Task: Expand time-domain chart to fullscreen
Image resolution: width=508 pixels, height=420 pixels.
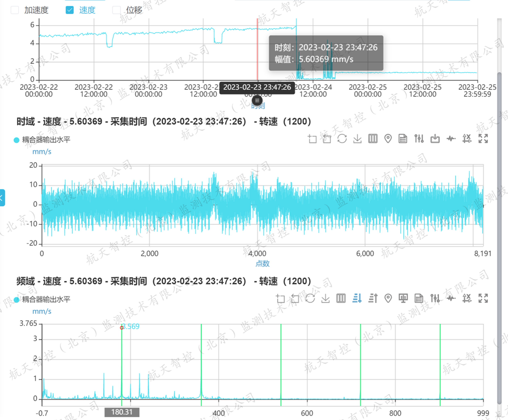Action: point(483,139)
